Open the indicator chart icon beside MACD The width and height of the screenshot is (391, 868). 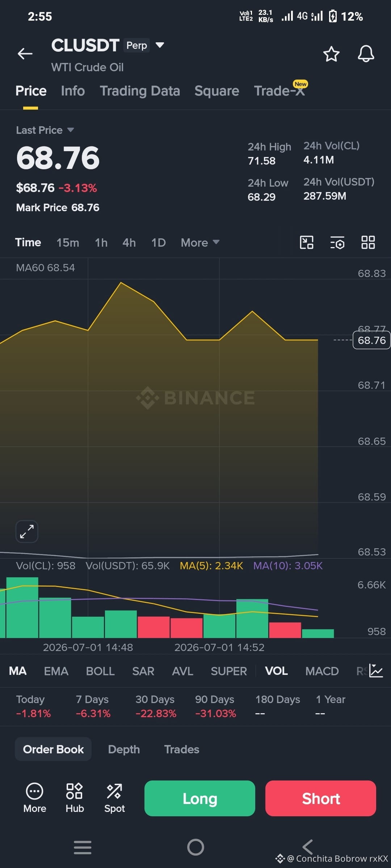pos(376,671)
